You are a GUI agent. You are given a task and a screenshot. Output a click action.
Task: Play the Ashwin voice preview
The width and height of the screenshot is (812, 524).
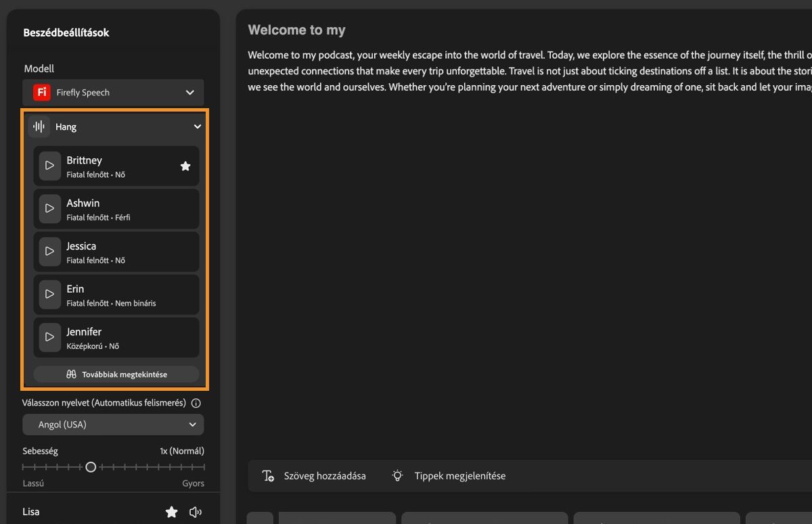pos(49,208)
